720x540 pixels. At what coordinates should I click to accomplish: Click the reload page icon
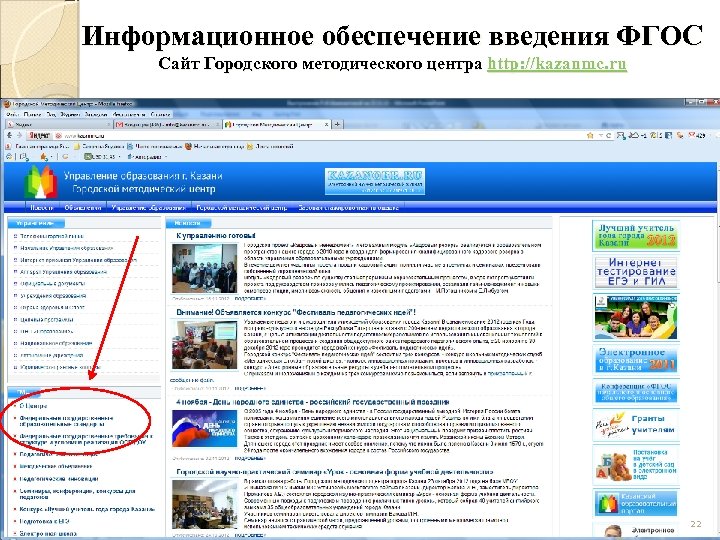pyautogui.click(x=608, y=135)
